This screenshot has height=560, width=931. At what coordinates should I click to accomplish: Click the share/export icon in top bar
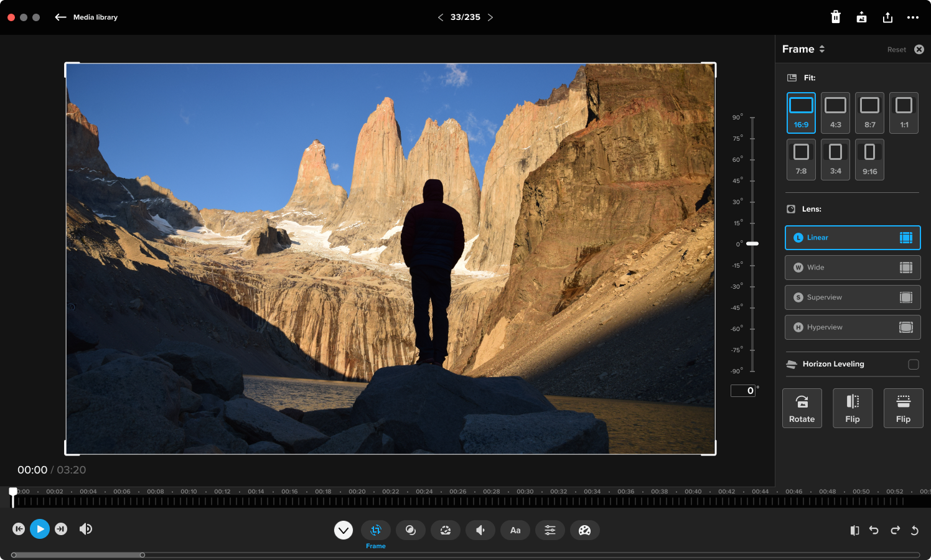pos(887,17)
